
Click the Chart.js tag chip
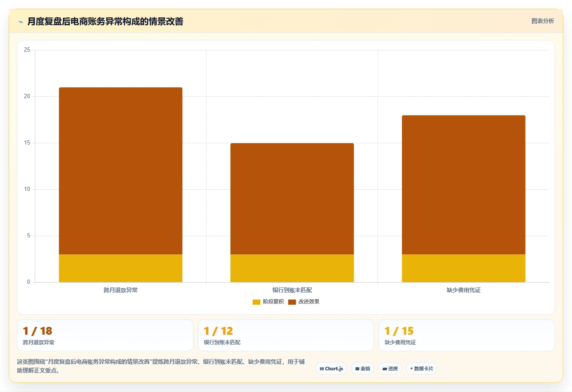click(331, 369)
